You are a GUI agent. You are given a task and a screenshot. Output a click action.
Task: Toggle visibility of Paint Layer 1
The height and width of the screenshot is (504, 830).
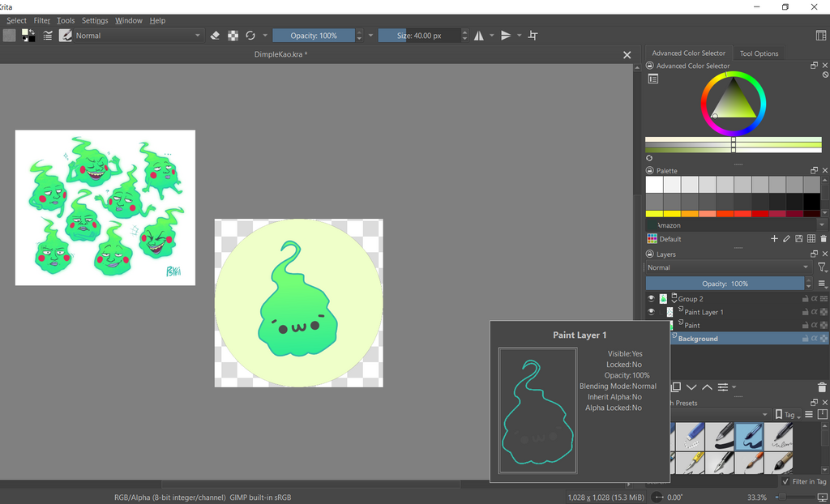tap(651, 312)
